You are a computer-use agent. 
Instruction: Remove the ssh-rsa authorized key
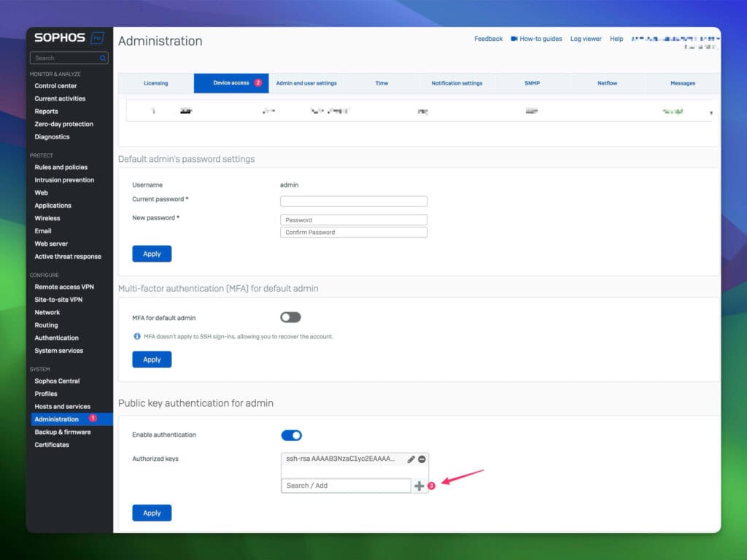[x=422, y=459]
